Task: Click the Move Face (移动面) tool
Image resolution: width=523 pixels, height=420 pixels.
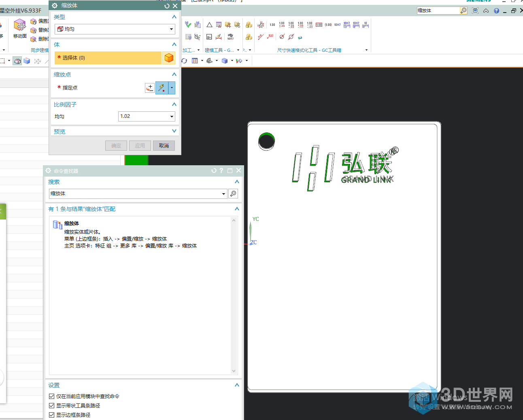Action: (20, 28)
